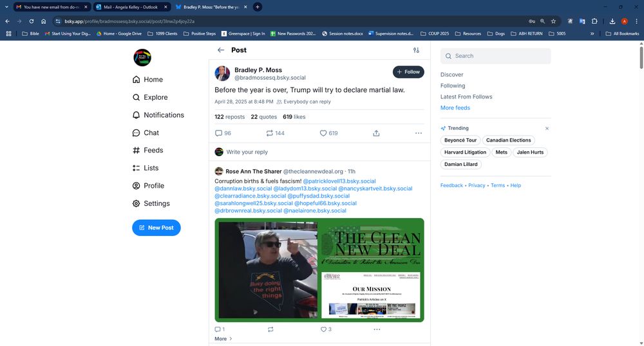The image size is (644, 346).
Task: Select the Discover feed
Action: tap(452, 75)
